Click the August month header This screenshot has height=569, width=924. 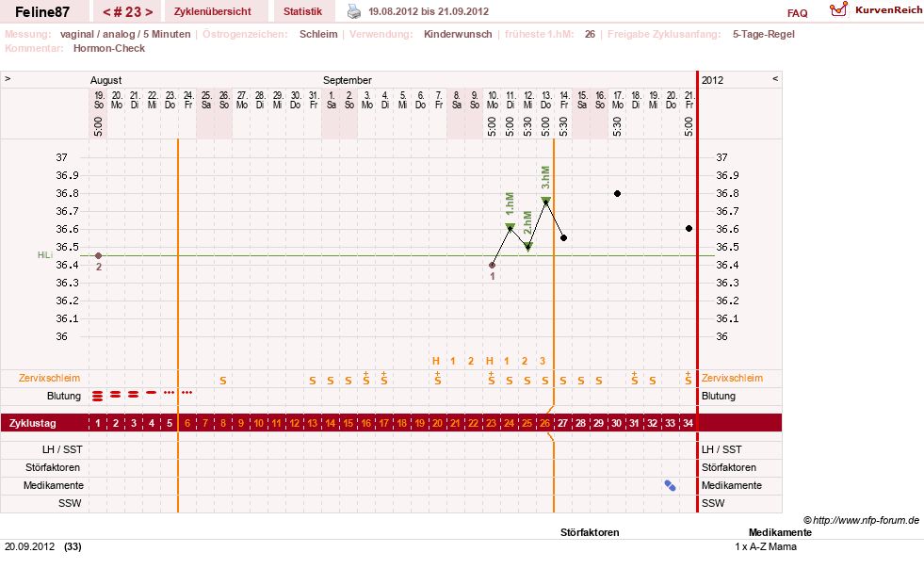coord(106,80)
